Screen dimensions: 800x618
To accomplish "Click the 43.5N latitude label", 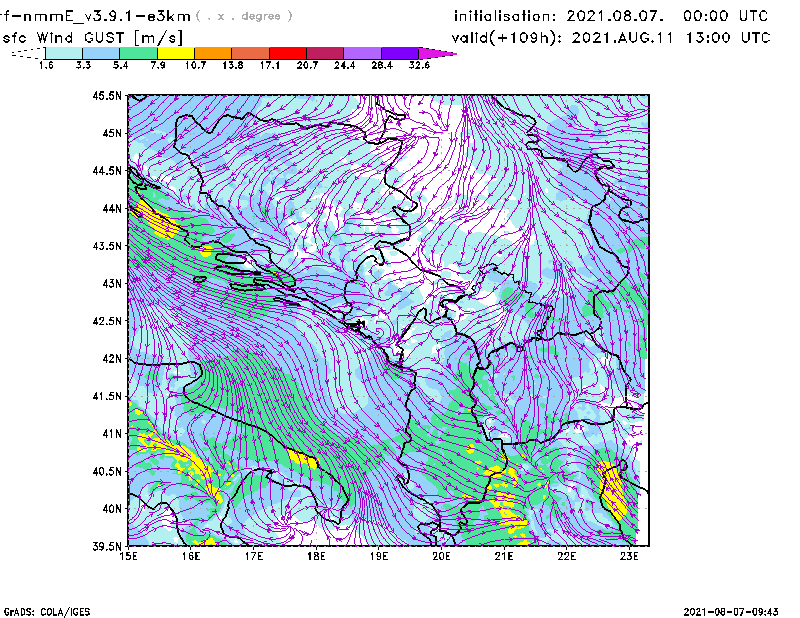I will (x=107, y=246).
